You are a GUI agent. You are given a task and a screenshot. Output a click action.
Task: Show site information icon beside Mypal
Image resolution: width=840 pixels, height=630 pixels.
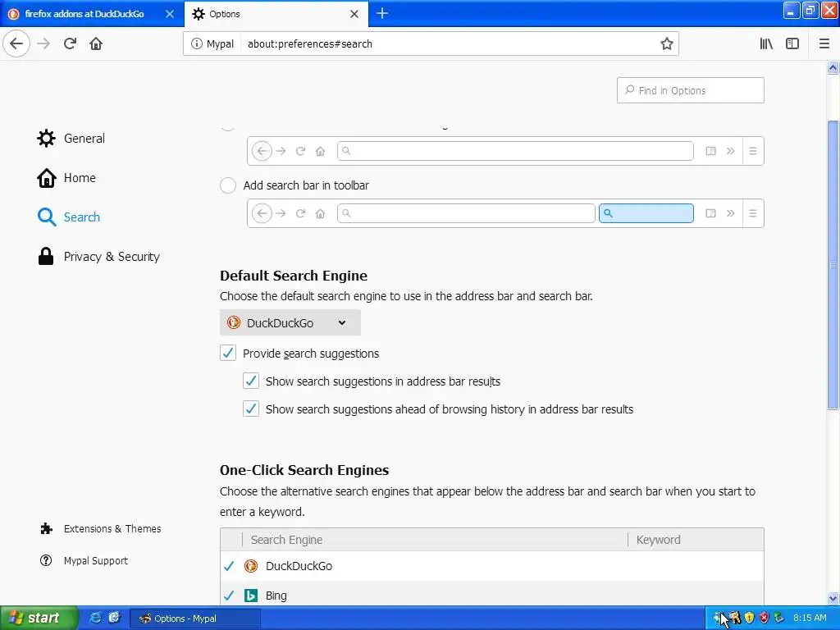pos(197,43)
